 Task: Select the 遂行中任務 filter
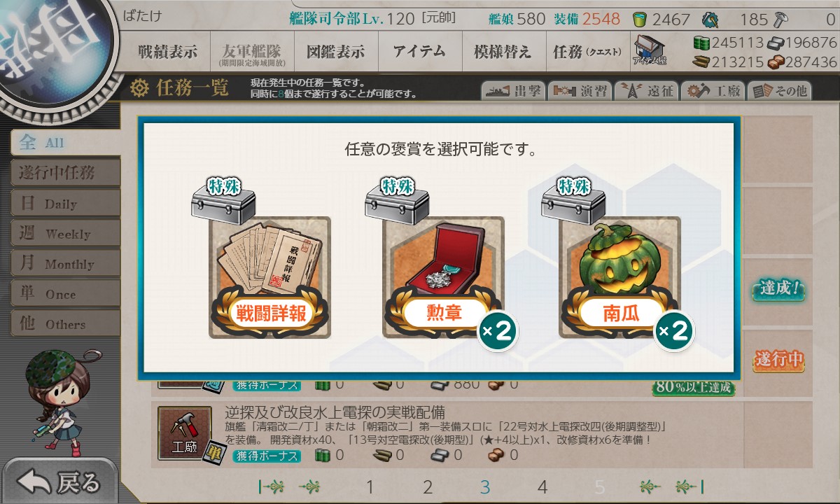point(66,173)
